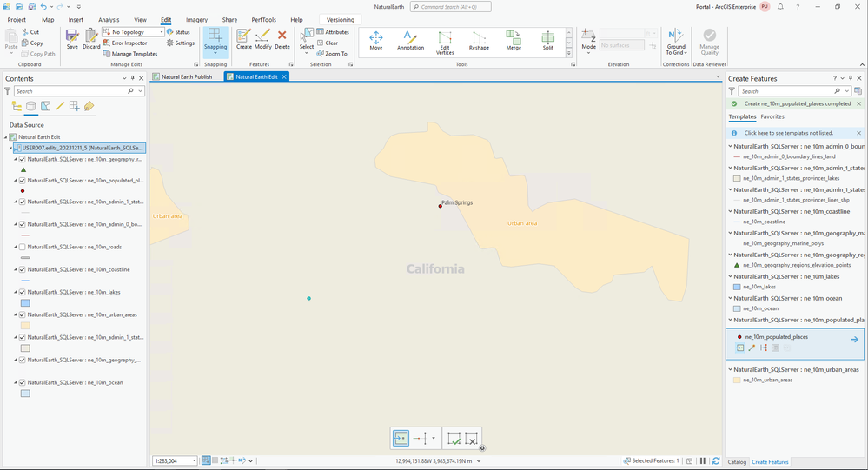Switch Contents to List By Selection
868x470 pixels.
tap(45, 106)
